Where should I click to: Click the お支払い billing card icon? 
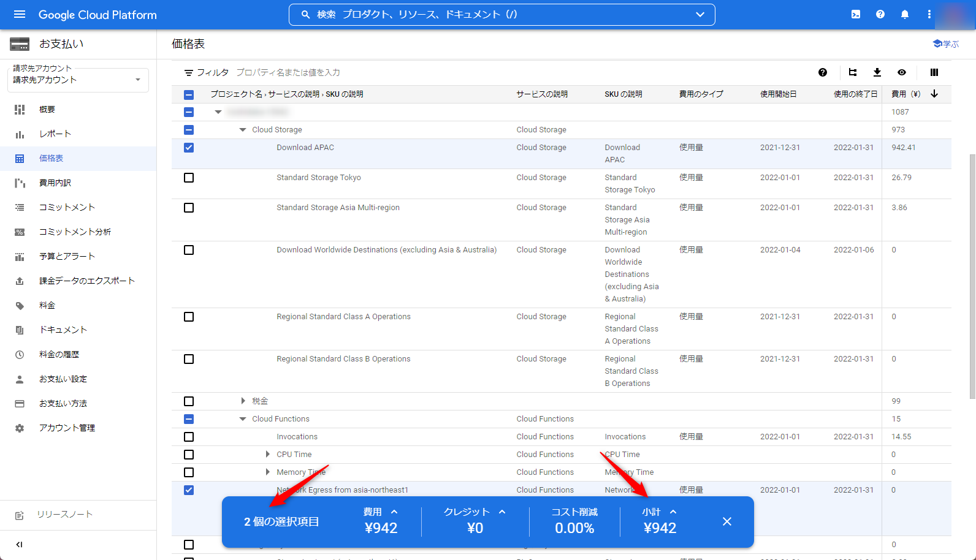click(x=20, y=44)
